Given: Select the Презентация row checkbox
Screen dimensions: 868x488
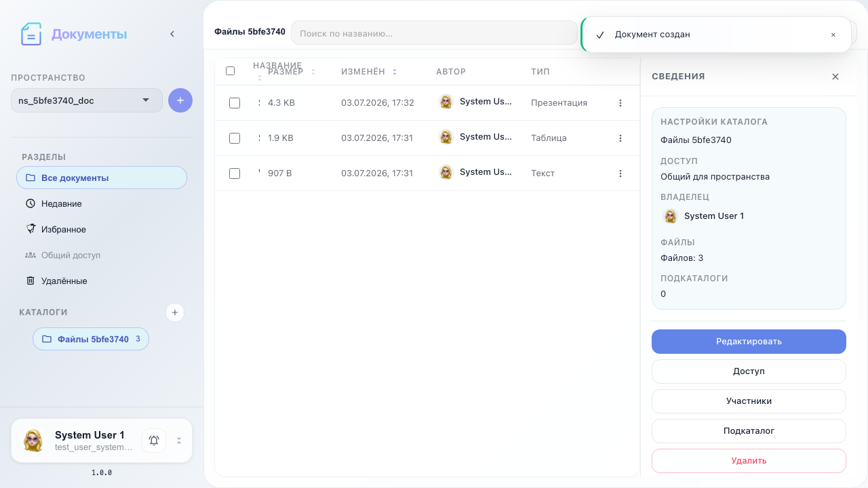Looking at the screenshot, I should point(235,103).
